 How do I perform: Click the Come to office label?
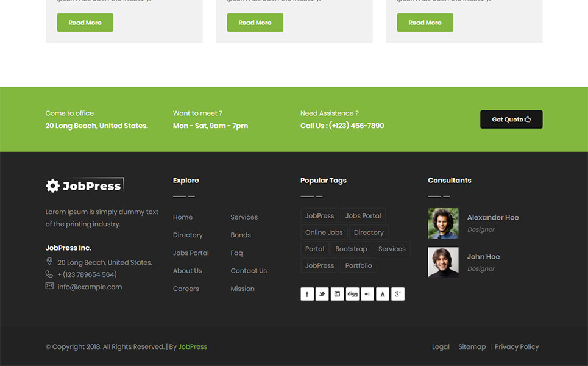point(69,113)
